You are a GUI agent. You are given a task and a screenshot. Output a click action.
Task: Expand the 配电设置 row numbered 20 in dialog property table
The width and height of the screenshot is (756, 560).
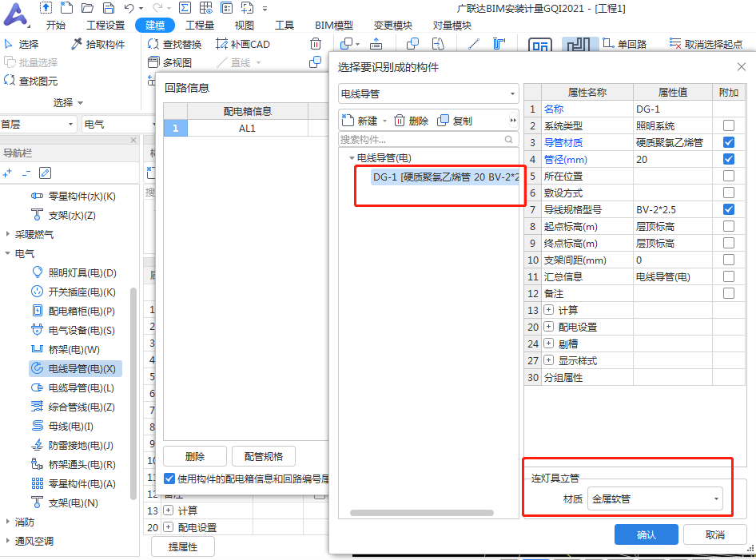[x=549, y=327]
